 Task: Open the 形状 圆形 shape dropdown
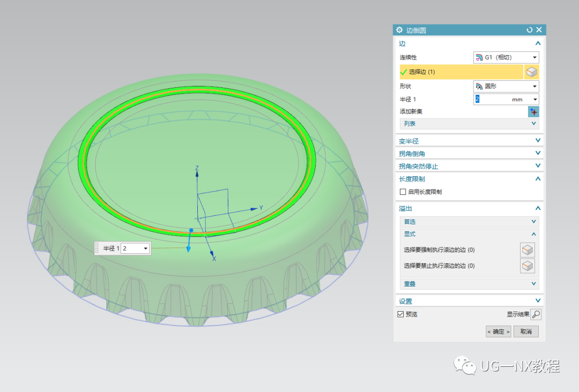(506, 86)
